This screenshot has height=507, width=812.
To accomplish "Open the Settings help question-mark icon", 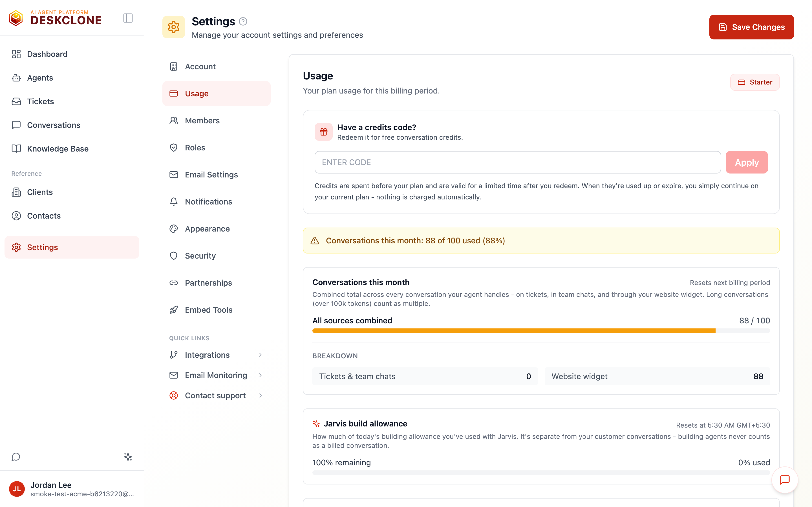I will [243, 21].
